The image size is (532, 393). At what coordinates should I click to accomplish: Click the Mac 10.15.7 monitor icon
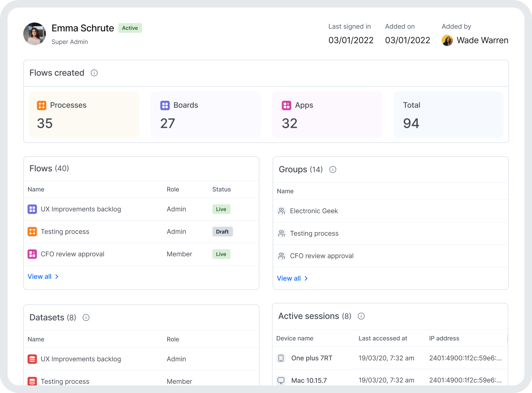[281, 380]
